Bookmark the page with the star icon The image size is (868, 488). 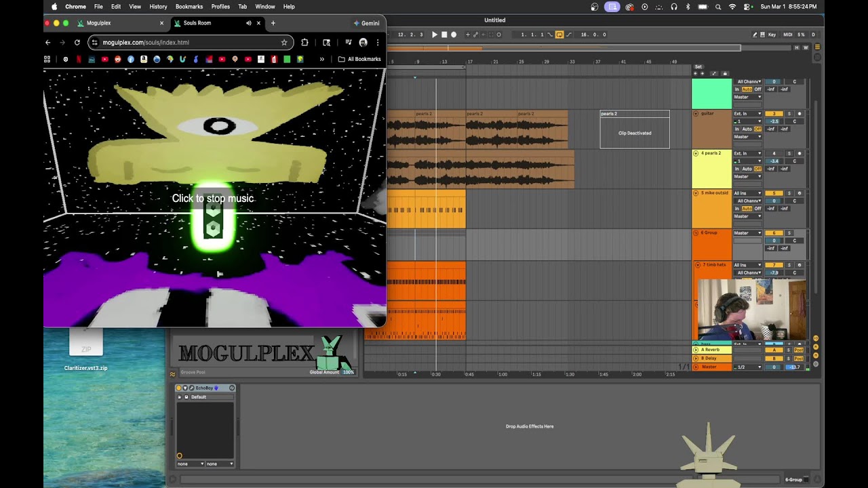pos(284,42)
